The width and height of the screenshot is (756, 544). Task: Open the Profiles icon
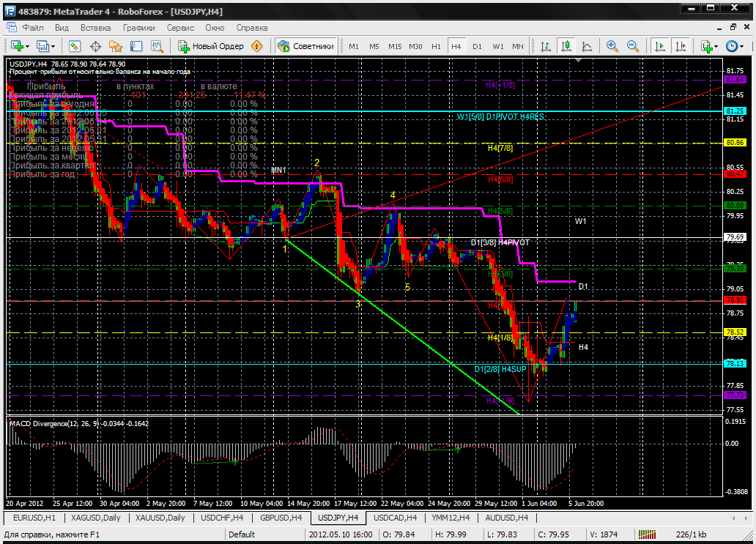[42, 46]
